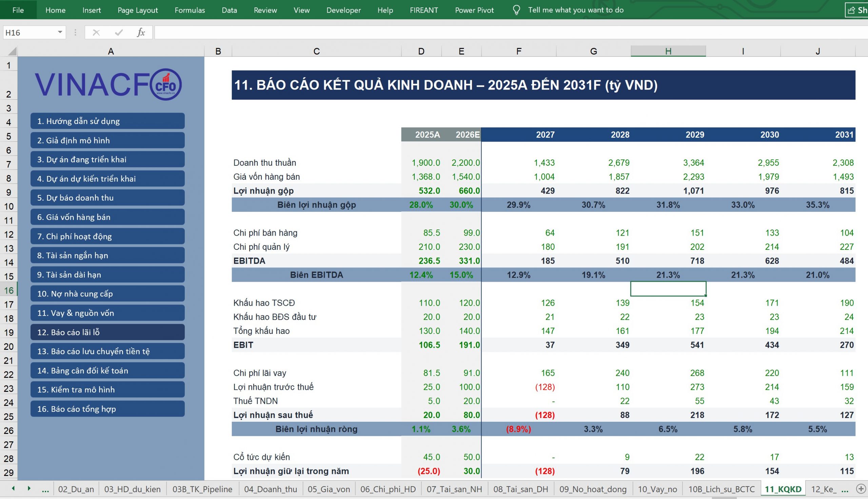Switch to the 09_No_hoat_dong sheet tab

tap(593, 490)
